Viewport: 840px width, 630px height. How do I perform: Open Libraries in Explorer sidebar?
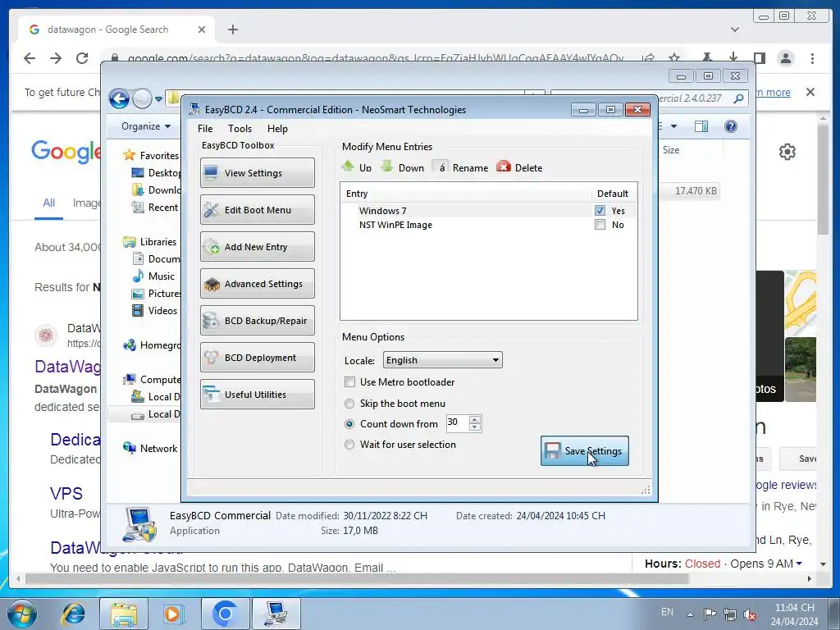point(158,242)
